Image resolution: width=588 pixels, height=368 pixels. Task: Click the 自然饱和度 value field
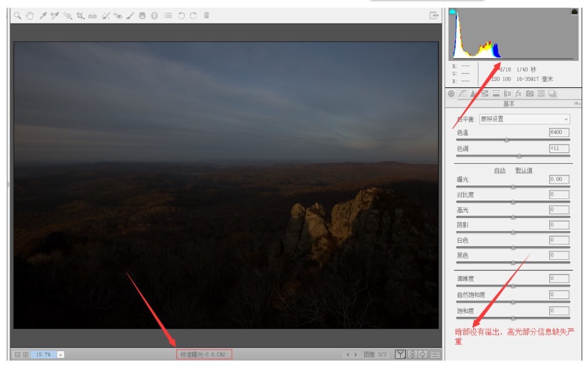559,294
